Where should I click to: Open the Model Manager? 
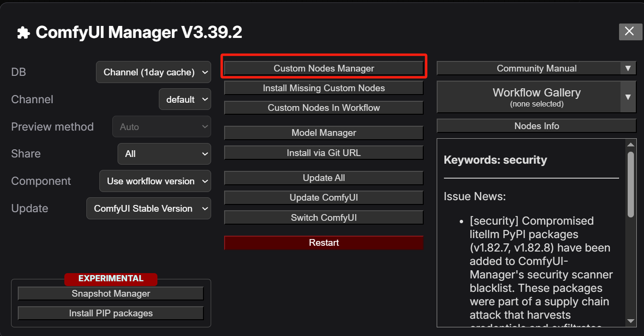[324, 133]
